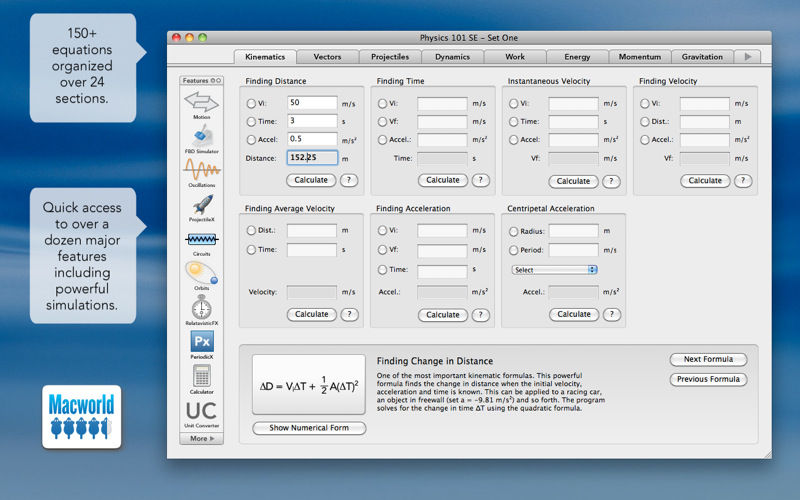Open the PeriodicX Px icon
This screenshot has width=800, height=500.
(x=202, y=341)
